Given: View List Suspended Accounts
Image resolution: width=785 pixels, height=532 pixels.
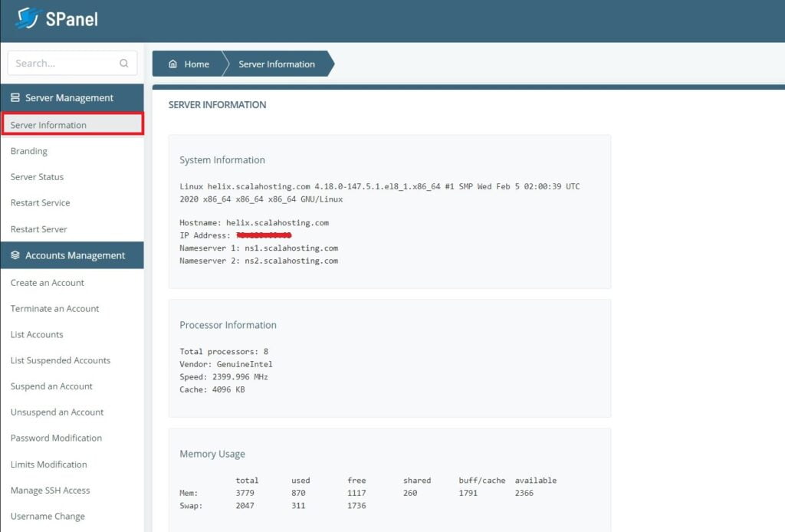Looking at the screenshot, I should click(x=61, y=360).
